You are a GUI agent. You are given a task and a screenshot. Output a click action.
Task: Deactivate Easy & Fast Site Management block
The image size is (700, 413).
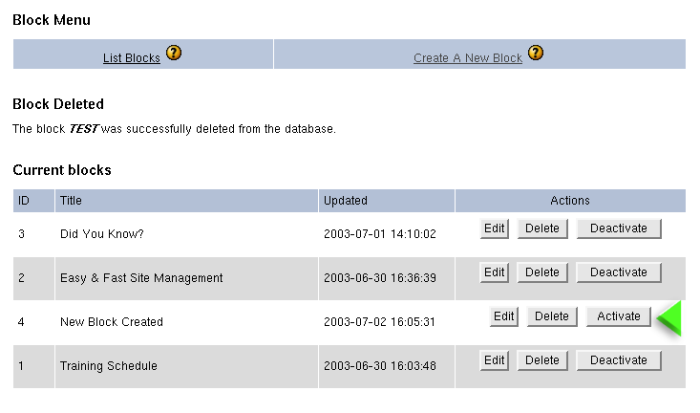pyautogui.click(x=618, y=272)
